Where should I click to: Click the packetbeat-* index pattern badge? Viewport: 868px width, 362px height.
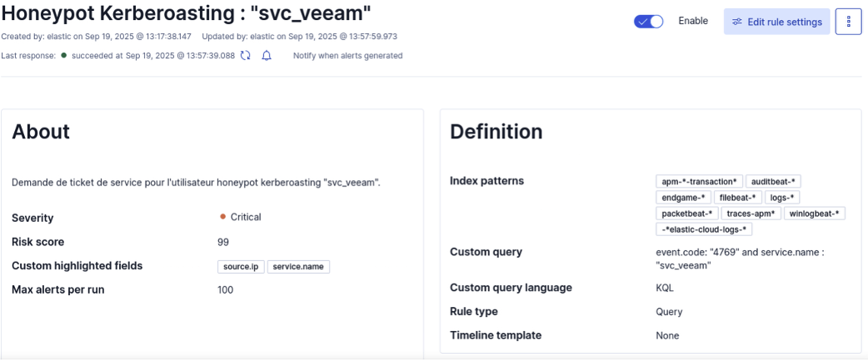coord(686,214)
